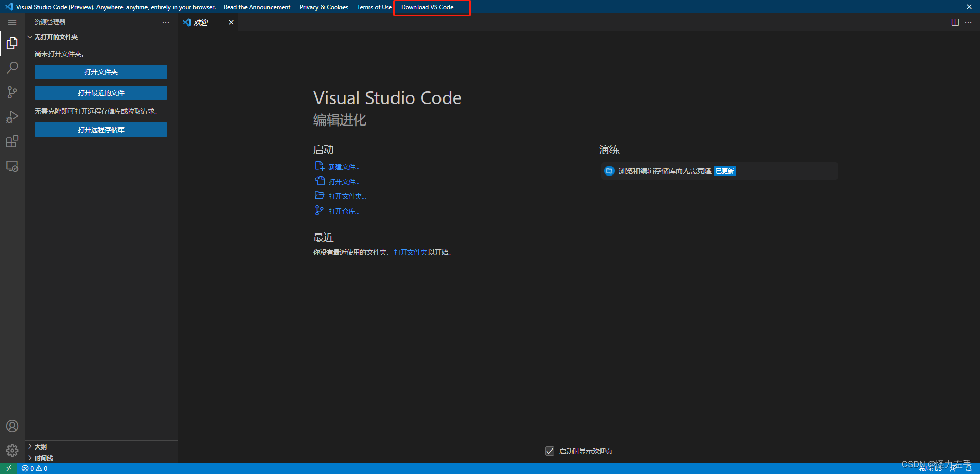This screenshot has height=474, width=980.
Task: Click the VS Code logo in banner
Action: (9, 7)
